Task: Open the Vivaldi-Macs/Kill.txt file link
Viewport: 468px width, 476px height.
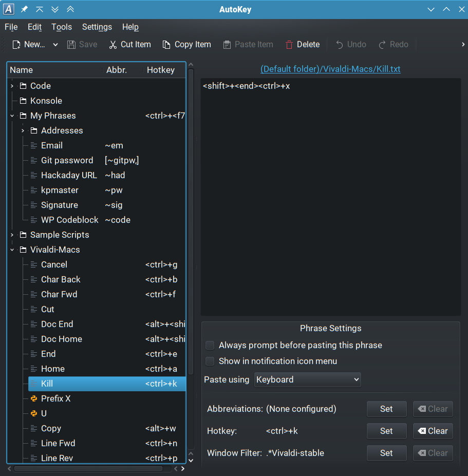Action: click(330, 69)
